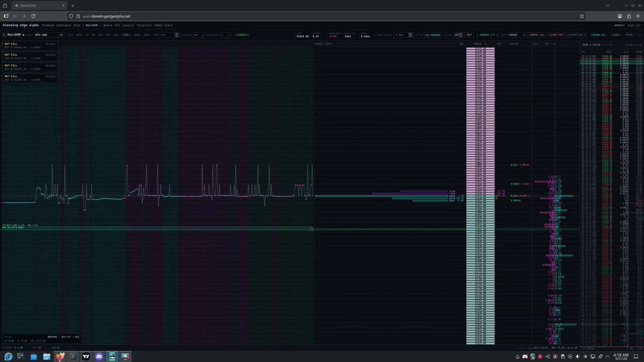Open the Board navigation link

click(x=108, y=25)
